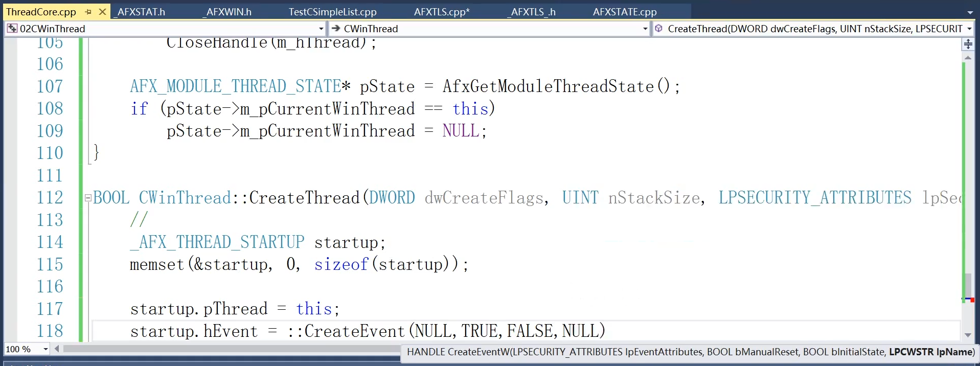980x366 pixels.
Task: Click the sizeof keyword on line 115
Action: pos(341,264)
